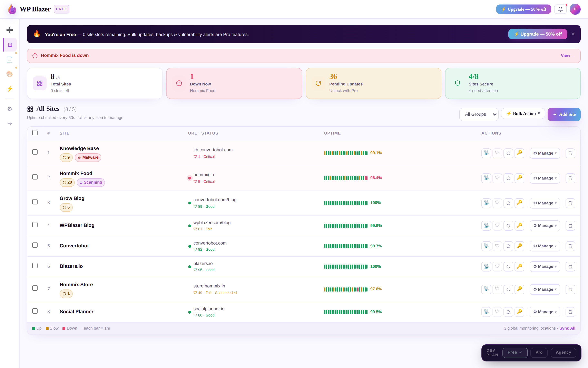Check the Knowledge Base row checkbox
This screenshot has height=368, width=588.
[35, 152]
